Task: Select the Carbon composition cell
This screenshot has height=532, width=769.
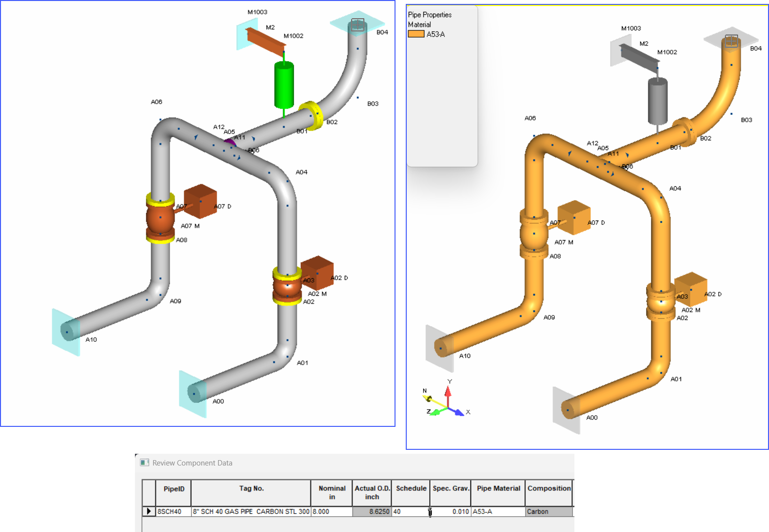Action: pyautogui.click(x=549, y=511)
